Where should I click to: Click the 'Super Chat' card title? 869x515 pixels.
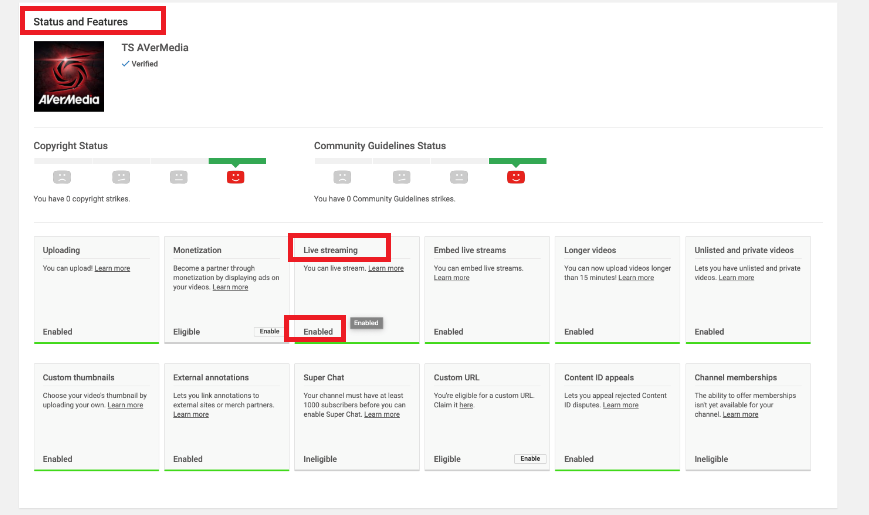(324, 378)
